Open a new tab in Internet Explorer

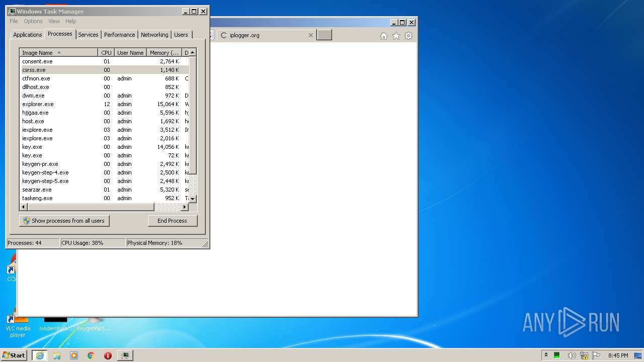[x=324, y=35]
